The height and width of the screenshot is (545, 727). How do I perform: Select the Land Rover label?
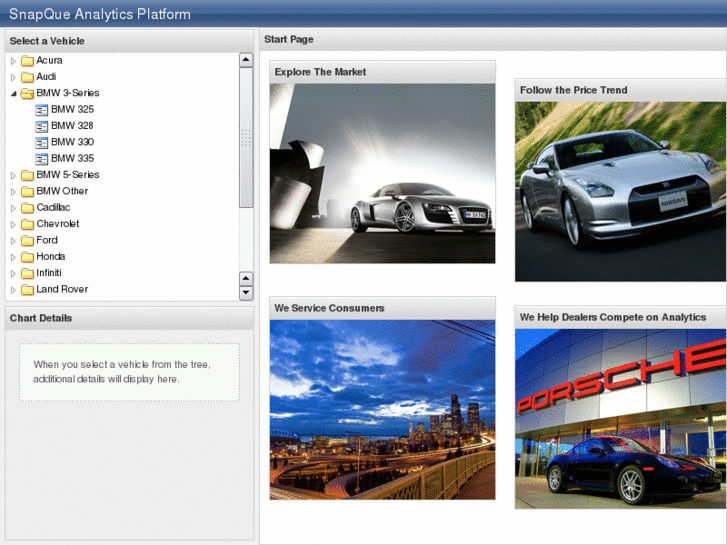62,289
